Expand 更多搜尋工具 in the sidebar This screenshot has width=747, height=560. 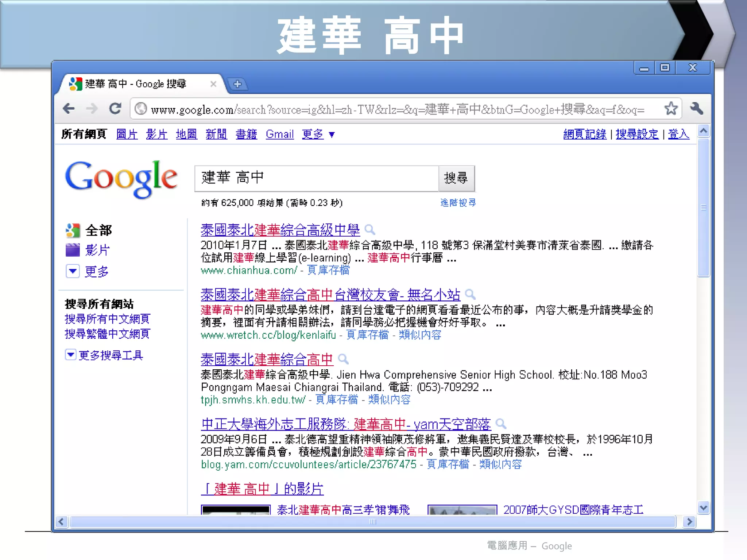104,355
